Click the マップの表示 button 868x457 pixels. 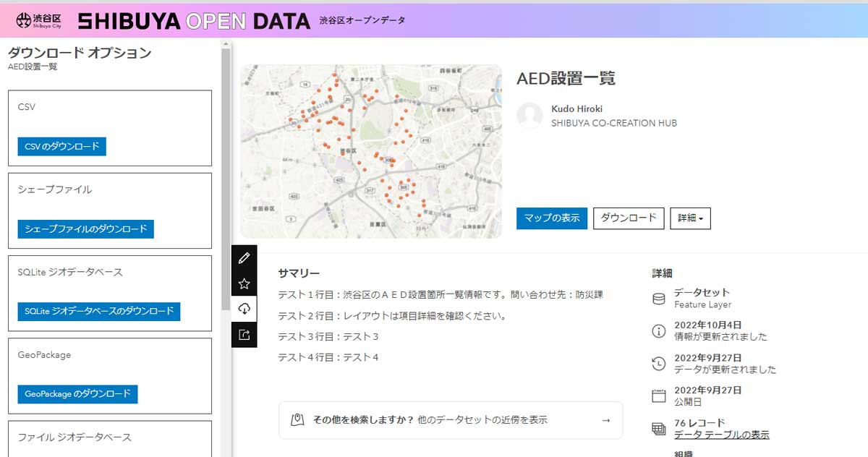[x=551, y=217]
